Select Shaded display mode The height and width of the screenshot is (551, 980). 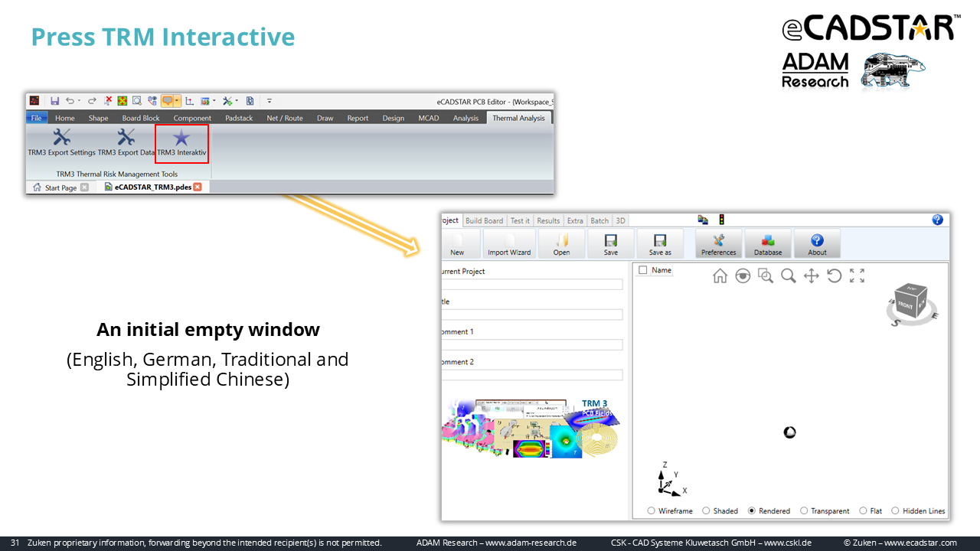pyautogui.click(x=720, y=510)
